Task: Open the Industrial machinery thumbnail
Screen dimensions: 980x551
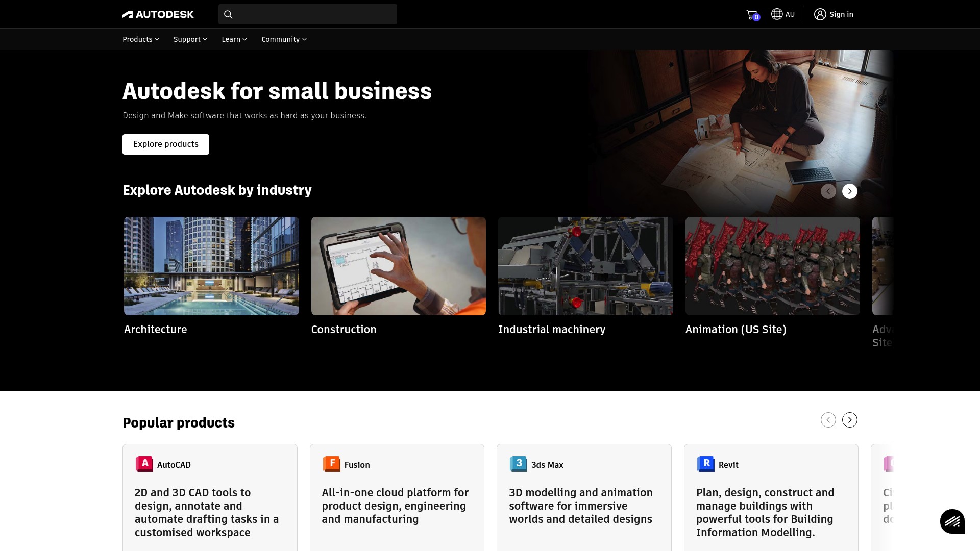Action: (585, 266)
